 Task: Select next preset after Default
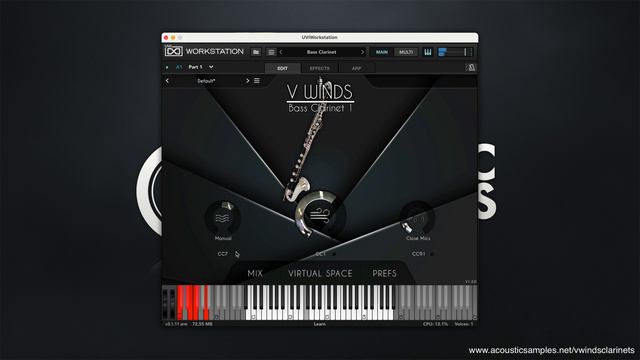[247, 81]
